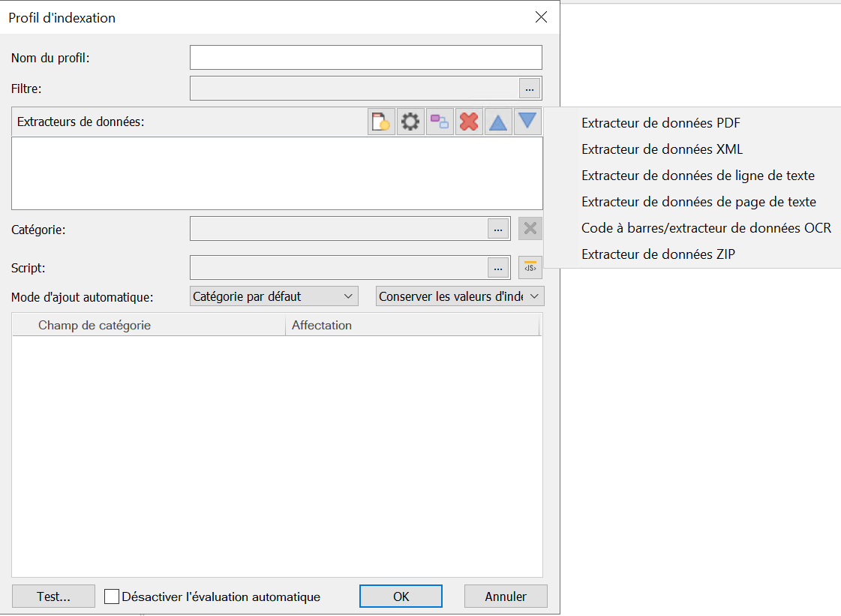This screenshot has width=841, height=616.
Task: Click the Affectation column header
Action: click(x=412, y=325)
